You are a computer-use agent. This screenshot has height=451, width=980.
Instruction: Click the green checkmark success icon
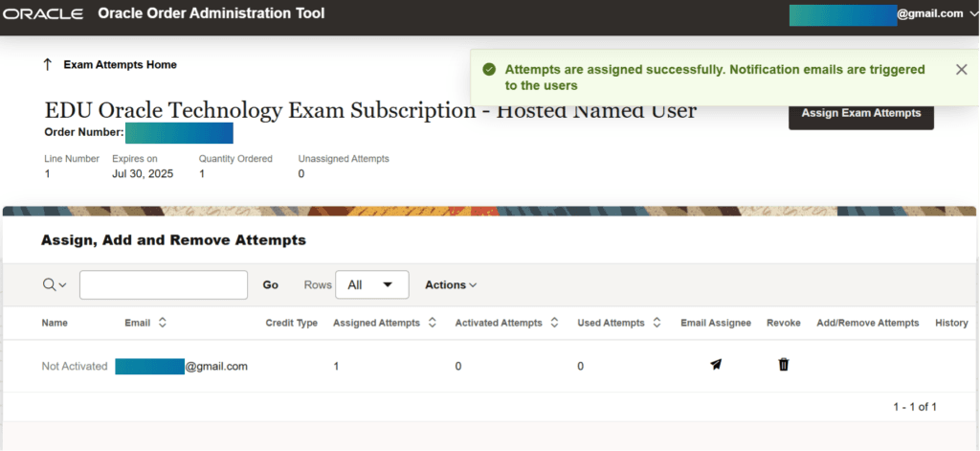point(489,70)
